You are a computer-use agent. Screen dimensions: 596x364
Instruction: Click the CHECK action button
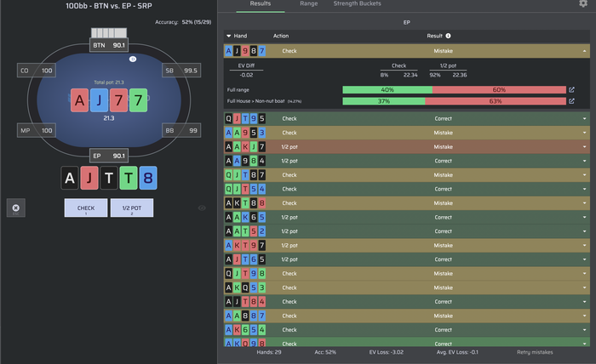pos(86,208)
